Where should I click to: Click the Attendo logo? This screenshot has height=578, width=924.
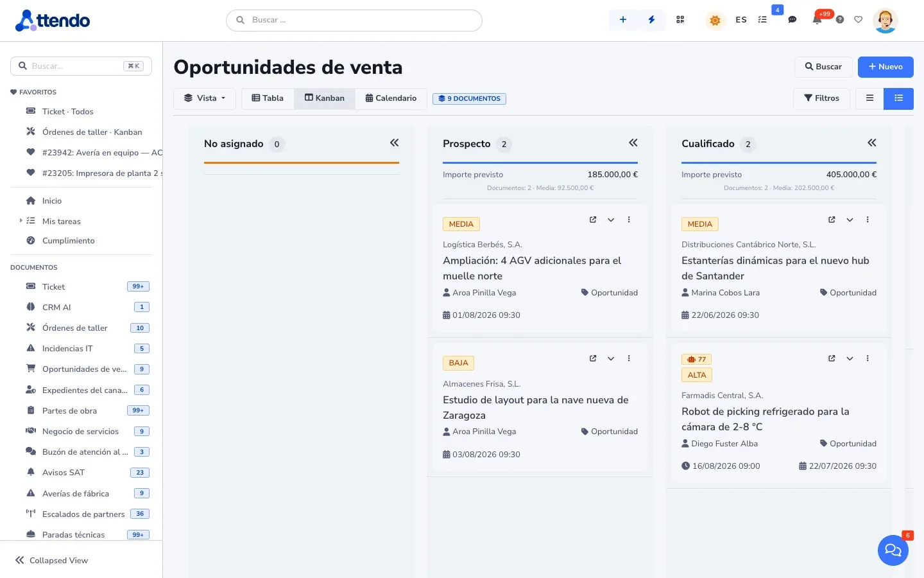point(53,21)
